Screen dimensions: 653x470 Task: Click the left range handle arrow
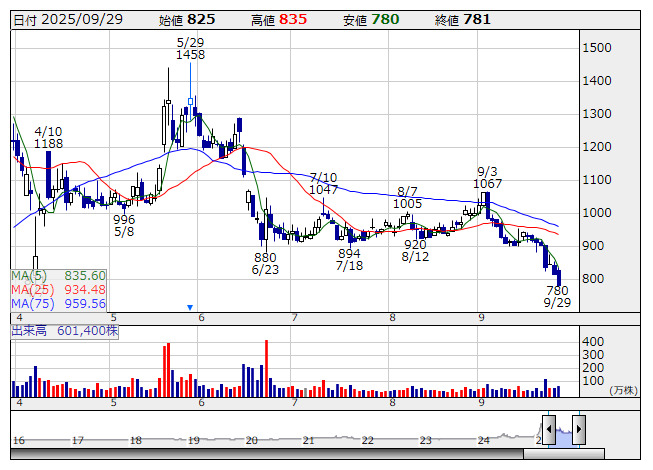(x=549, y=429)
